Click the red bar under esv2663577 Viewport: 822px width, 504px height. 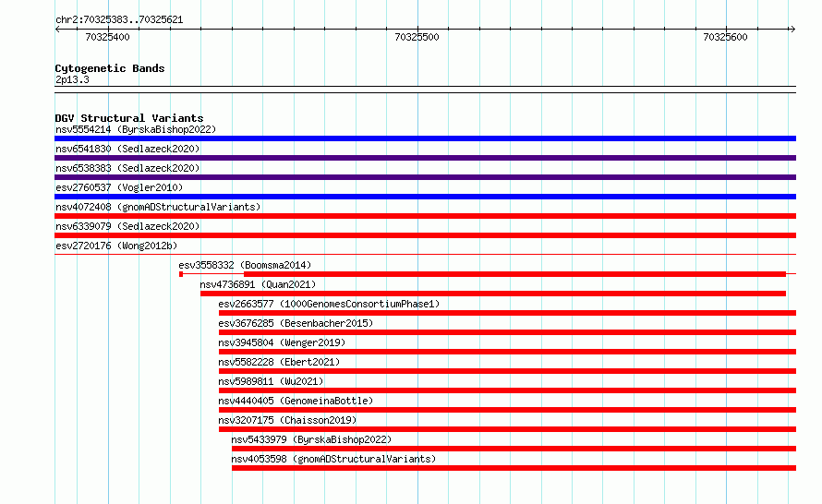(507, 313)
